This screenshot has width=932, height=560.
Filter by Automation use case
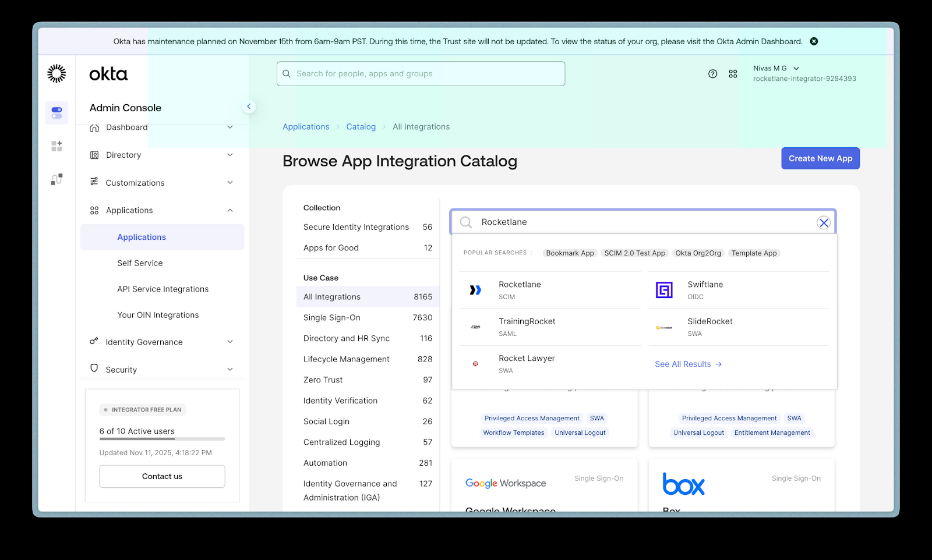[x=368, y=463]
